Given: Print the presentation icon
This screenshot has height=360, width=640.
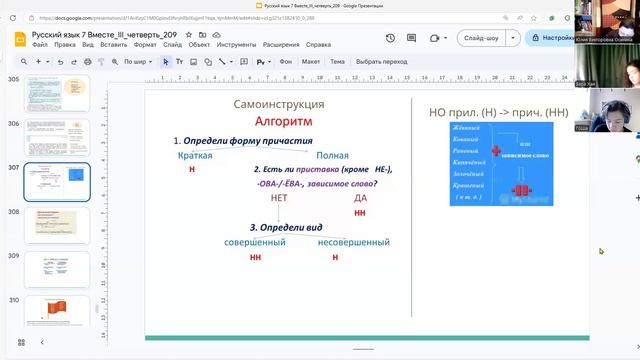Looking at the screenshot, I should [88, 62].
